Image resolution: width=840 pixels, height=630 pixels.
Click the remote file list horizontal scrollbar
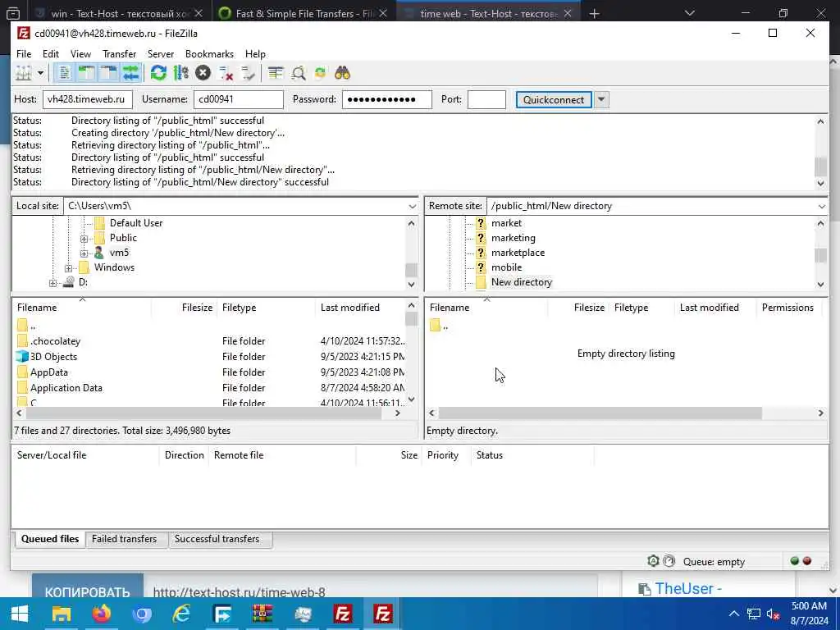(x=600, y=413)
